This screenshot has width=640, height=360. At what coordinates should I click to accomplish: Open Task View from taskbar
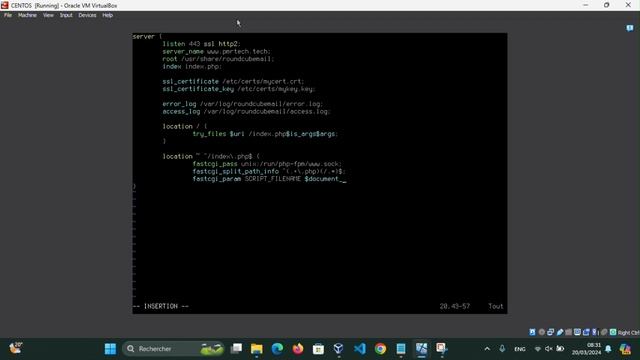pos(236,349)
